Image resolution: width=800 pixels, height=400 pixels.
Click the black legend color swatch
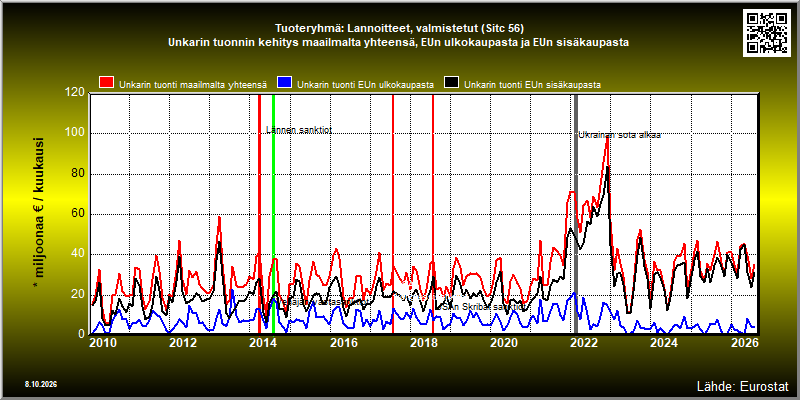[452, 83]
